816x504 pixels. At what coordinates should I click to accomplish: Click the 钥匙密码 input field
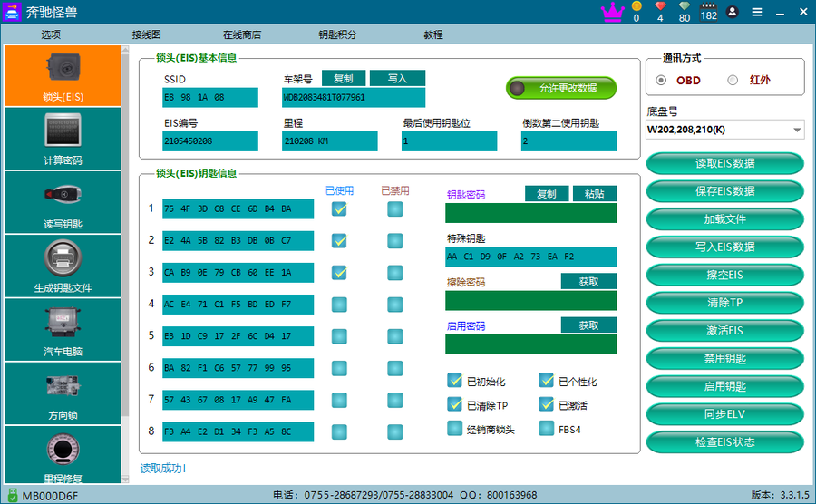[530, 213]
